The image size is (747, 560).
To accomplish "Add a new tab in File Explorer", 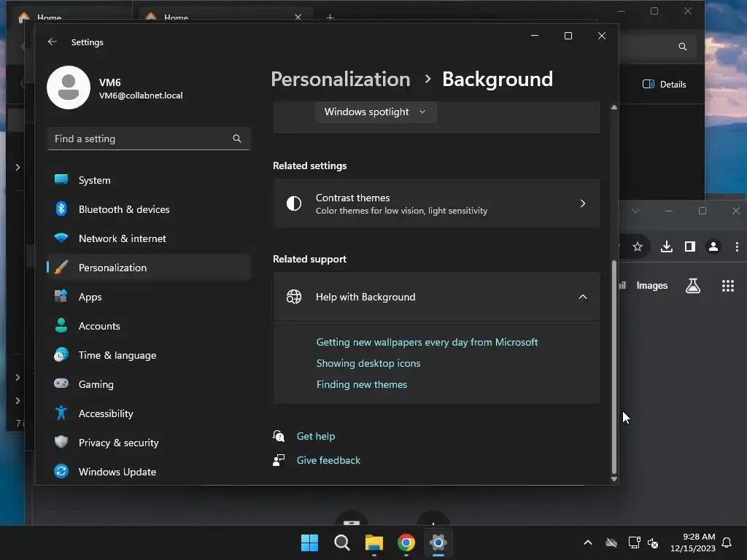I will point(330,17).
